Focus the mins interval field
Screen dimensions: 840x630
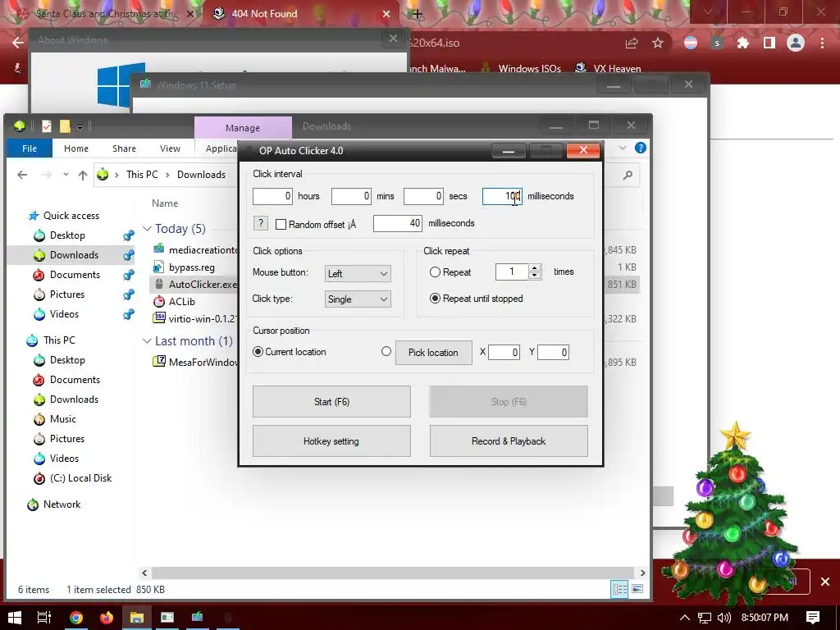(351, 196)
